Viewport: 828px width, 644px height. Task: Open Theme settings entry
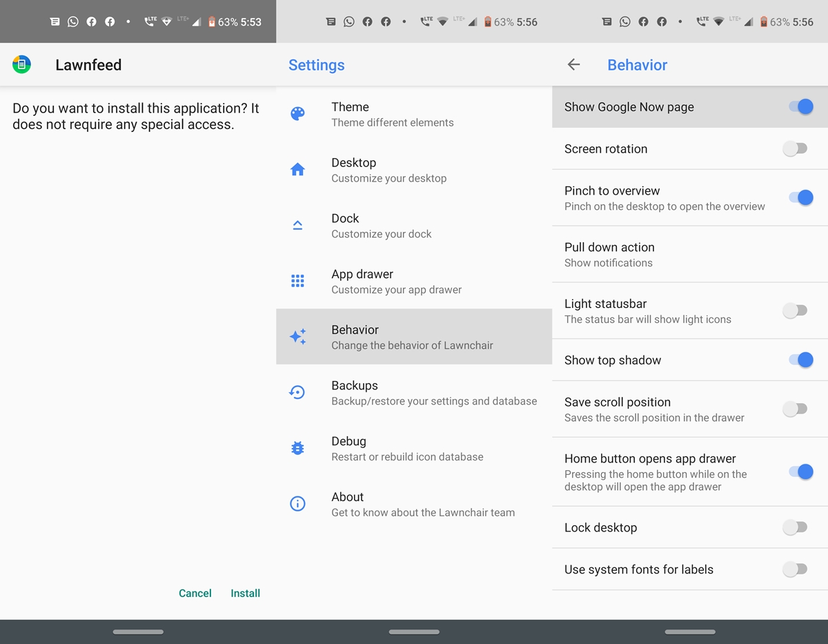414,114
